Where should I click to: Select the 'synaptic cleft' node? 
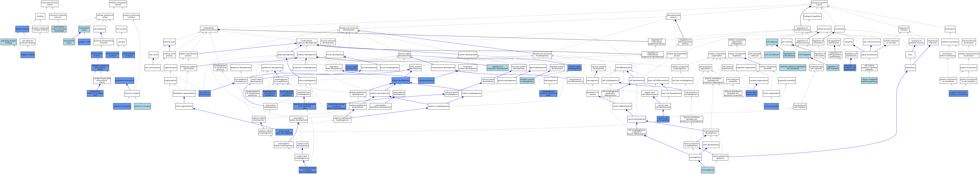[x=84, y=42]
